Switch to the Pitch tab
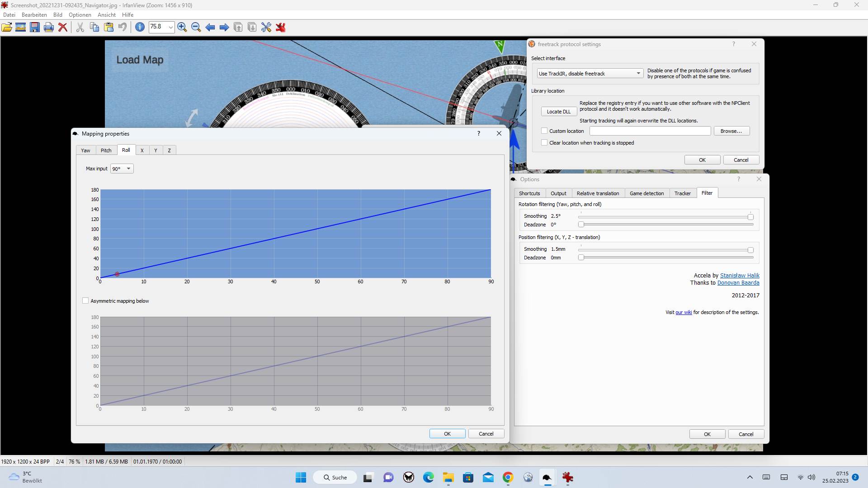This screenshot has height=488, width=868. point(106,150)
